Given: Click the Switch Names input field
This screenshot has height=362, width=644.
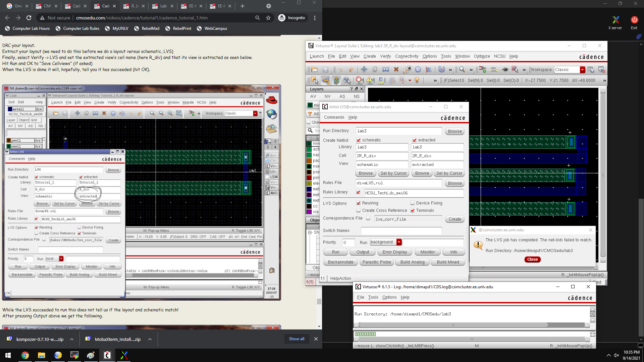Looking at the screenshot, I should 401,231.
